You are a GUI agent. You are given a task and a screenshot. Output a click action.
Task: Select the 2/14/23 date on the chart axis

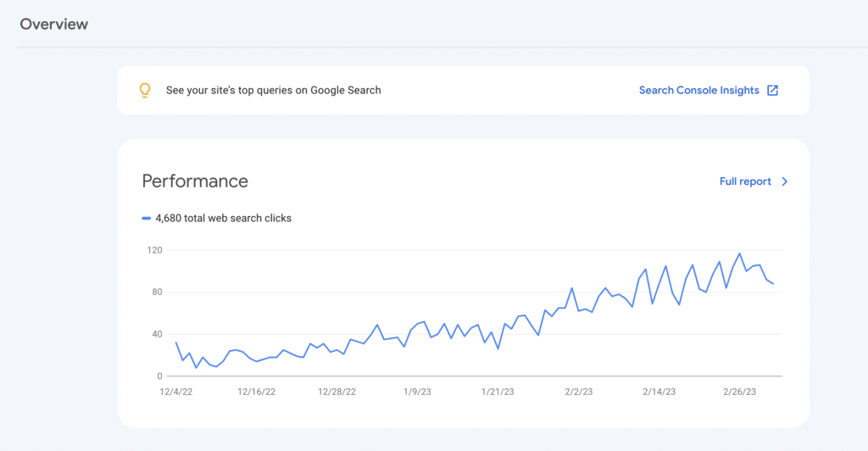click(659, 392)
